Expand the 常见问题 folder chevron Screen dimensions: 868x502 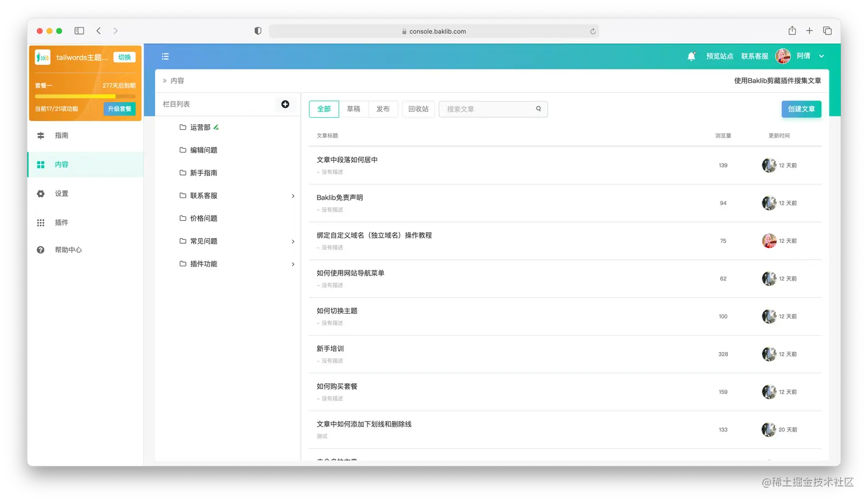pyautogui.click(x=293, y=242)
